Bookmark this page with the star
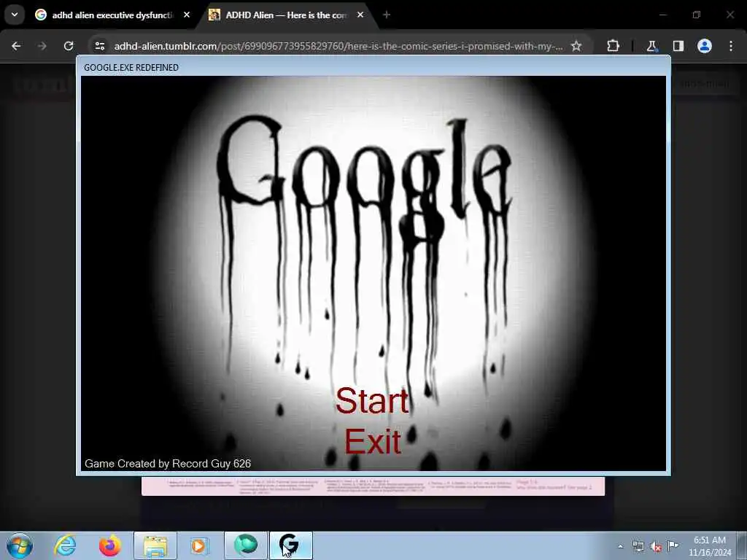This screenshot has width=747, height=560. [576, 46]
